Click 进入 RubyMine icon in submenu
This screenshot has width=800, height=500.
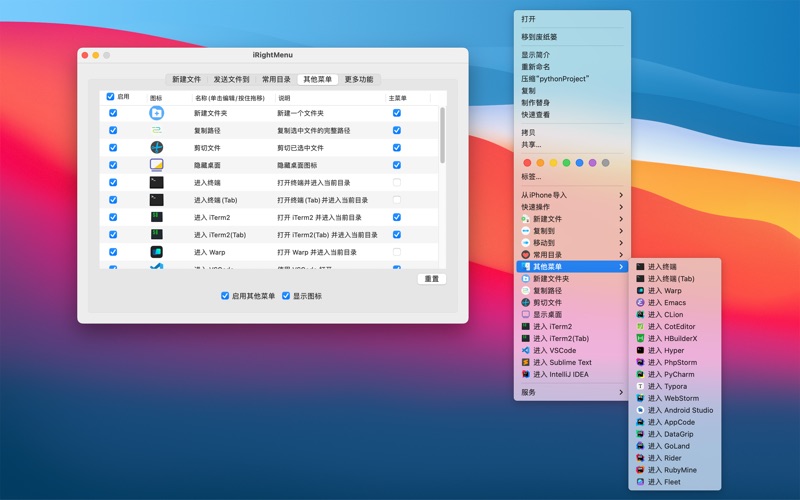(x=640, y=470)
